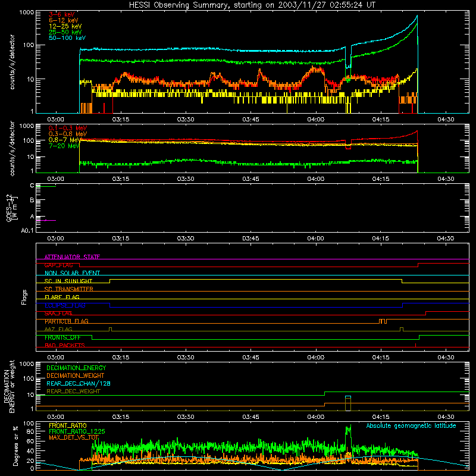Click the 50-100 keV peak at plot end

(x=417, y=16)
